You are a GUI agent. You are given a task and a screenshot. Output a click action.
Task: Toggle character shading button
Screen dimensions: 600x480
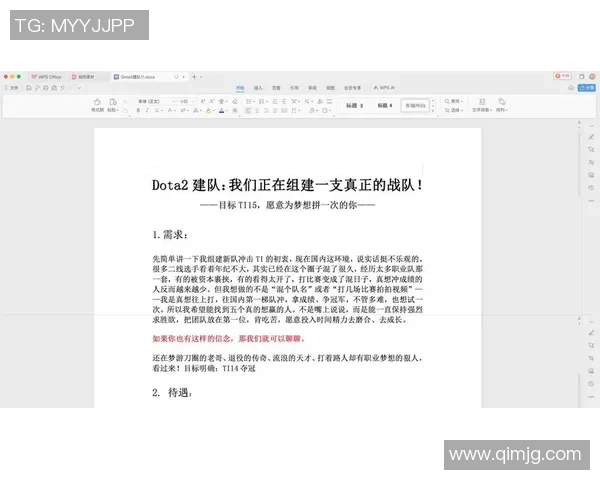[235, 110]
